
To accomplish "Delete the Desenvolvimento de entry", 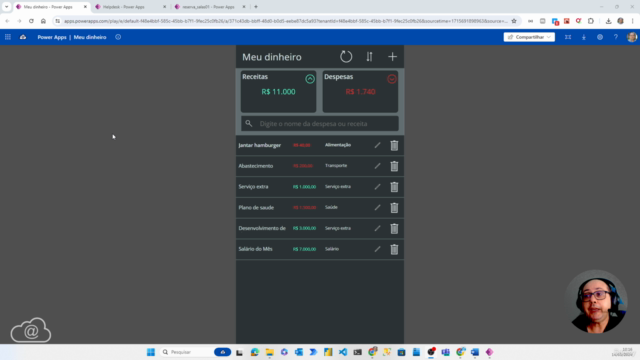I will (x=394, y=229).
